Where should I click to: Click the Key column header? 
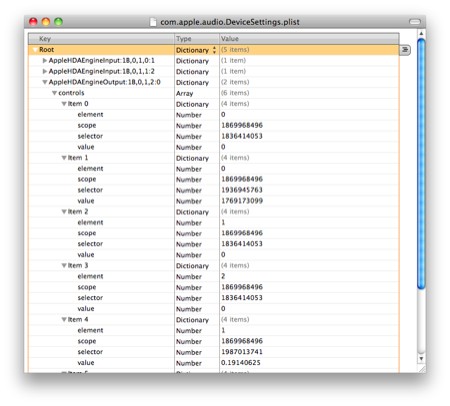tap(101, 39)
